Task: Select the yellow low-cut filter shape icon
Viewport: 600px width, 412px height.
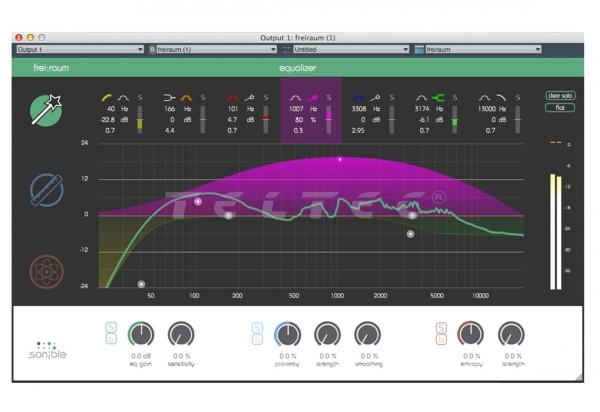Action: coord(108,97)
